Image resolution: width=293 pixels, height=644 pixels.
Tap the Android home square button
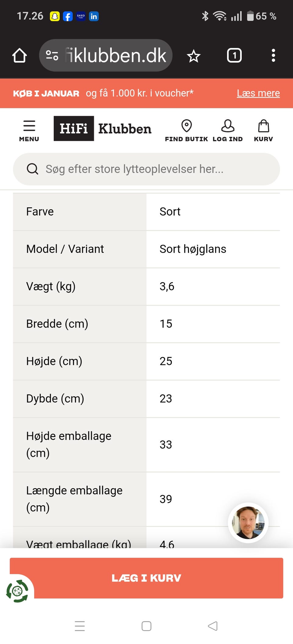pos(146,626)
